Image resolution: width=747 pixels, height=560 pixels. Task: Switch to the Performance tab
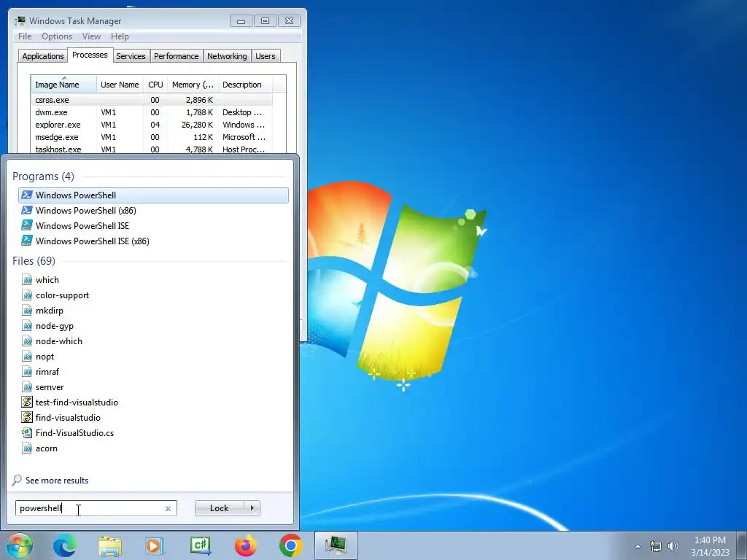pos(177,56)
